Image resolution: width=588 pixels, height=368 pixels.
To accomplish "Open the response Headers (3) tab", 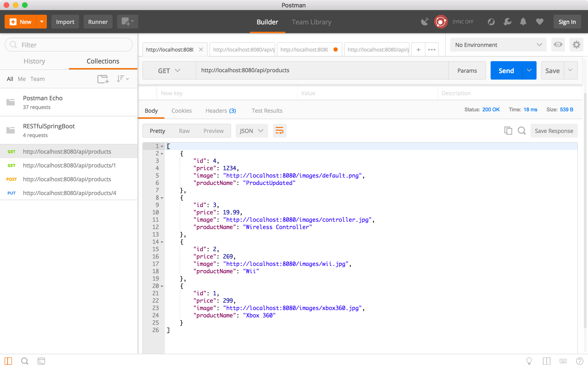I will 220,111.
